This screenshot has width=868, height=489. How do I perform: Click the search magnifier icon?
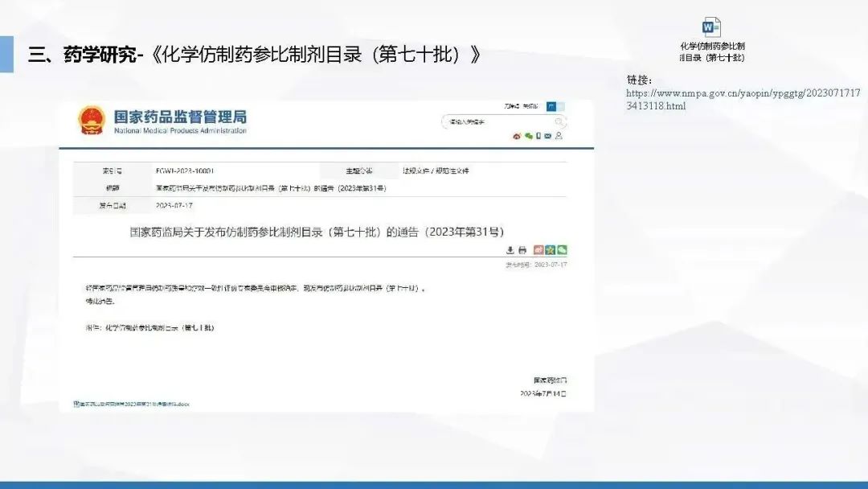point(559,122)
